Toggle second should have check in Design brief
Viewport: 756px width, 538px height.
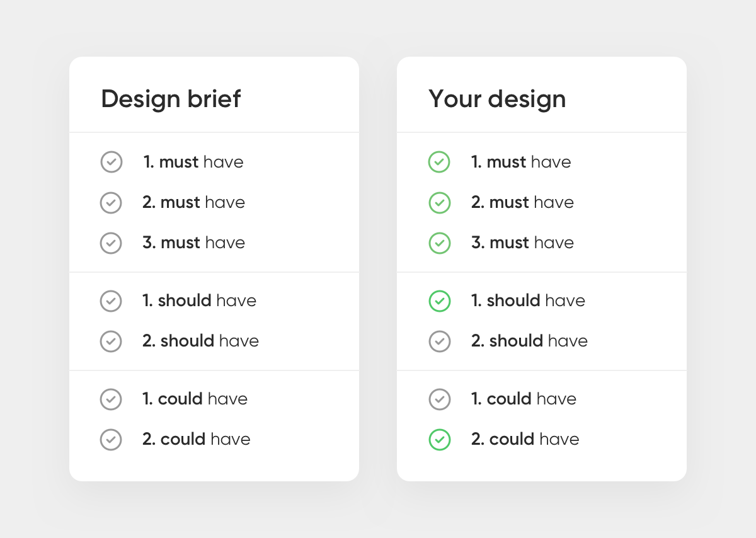point(112,341)
